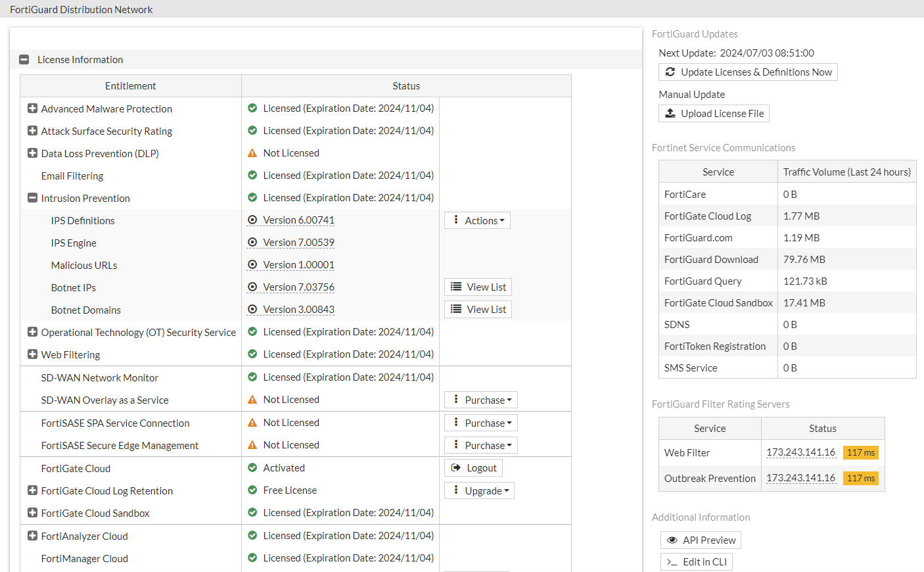Image resolution: width=924 pixels, height=572 pixels.
Task: Open Purchase dropdown for FortiSASE SPA Service Connection
Action: [x=481, y=423]
